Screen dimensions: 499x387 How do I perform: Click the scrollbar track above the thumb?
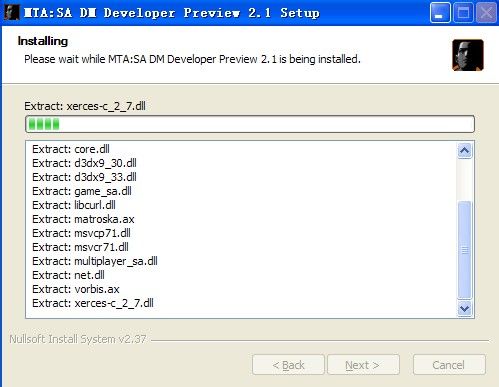tap(465, 180)
